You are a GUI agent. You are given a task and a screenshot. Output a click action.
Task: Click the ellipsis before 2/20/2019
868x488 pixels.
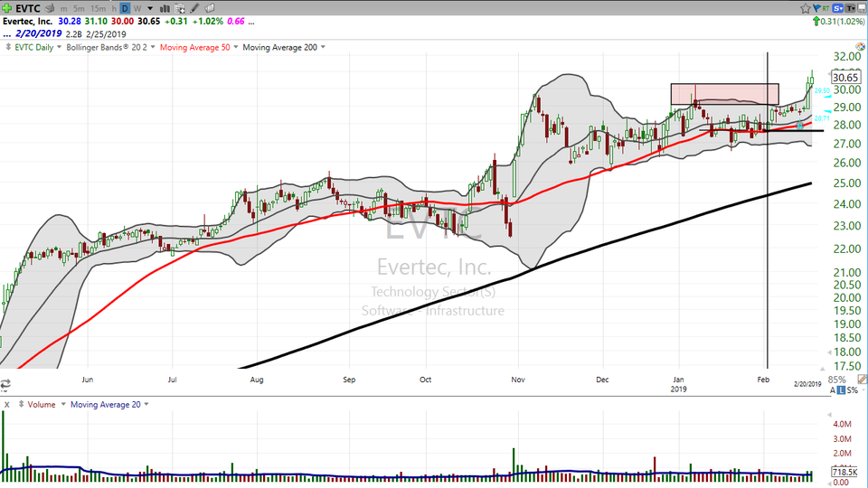click(x=6, y=33)
